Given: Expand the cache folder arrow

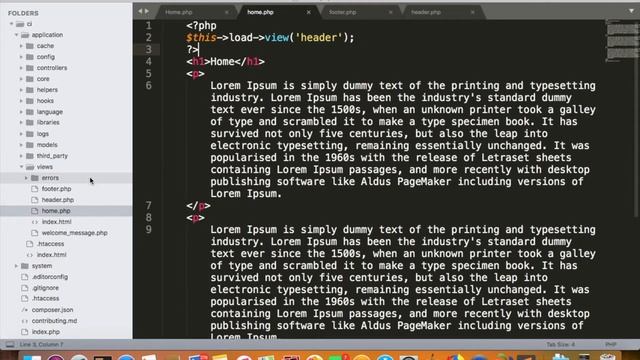Looking at the screenshot, I should [x=21, y=46].
